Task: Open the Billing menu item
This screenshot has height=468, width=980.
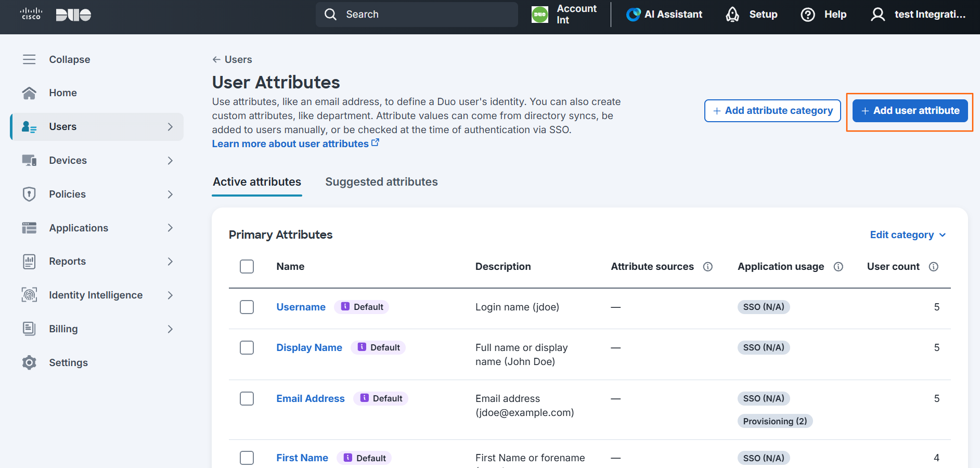Action: pyautogui.click(x=97, y=329)
